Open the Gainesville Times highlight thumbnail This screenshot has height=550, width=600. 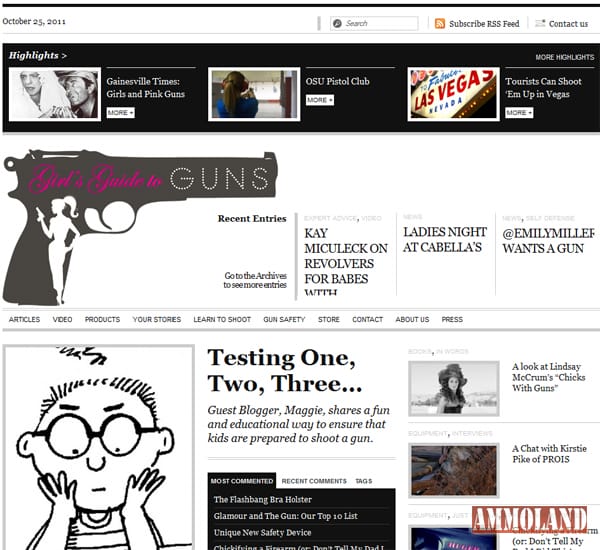point(55,94)
